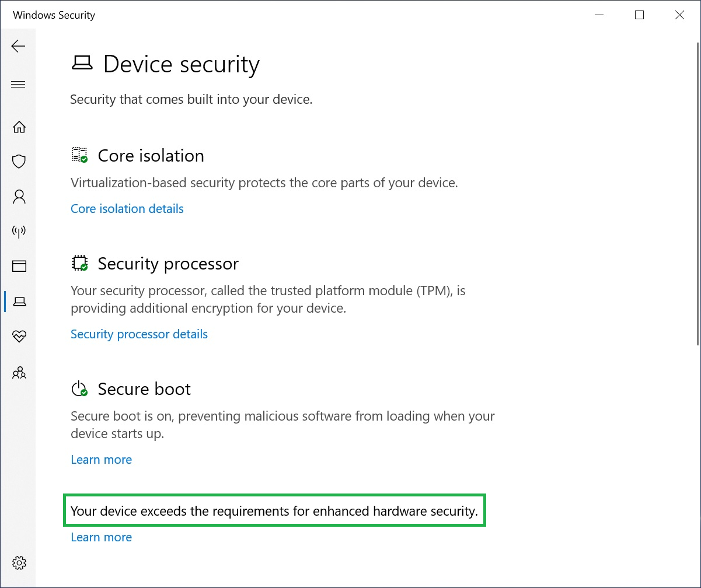Viewport: 701px width, 588px height.
Task: Open Core isolation details
Action: pyautogui.click(x=127, y=208)
